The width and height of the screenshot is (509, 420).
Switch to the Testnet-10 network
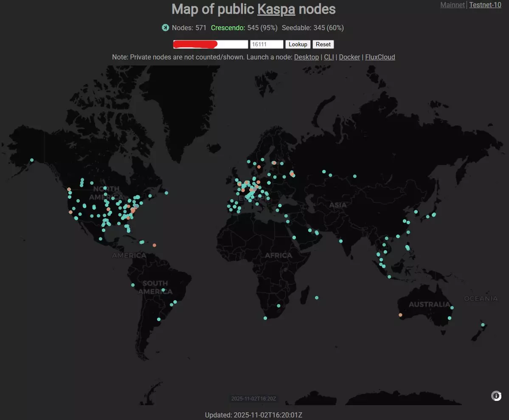point(485,5)
